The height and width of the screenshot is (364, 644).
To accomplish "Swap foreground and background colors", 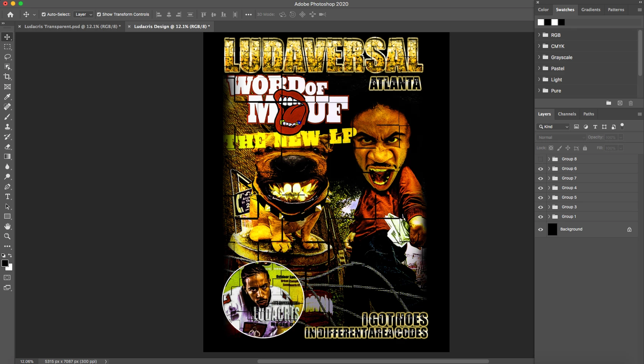I will click(x=10, y=255).
